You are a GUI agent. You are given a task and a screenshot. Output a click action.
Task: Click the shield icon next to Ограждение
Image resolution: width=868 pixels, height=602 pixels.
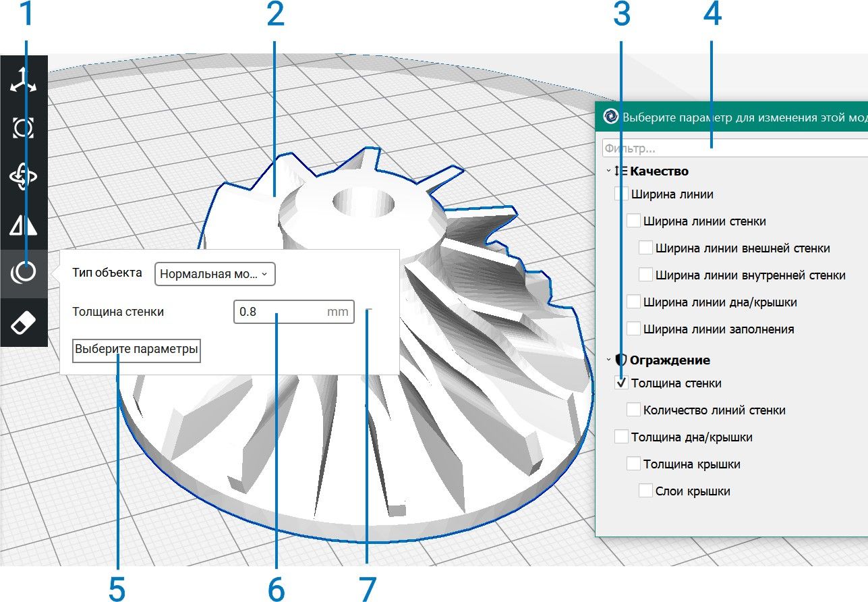[621, 360]
